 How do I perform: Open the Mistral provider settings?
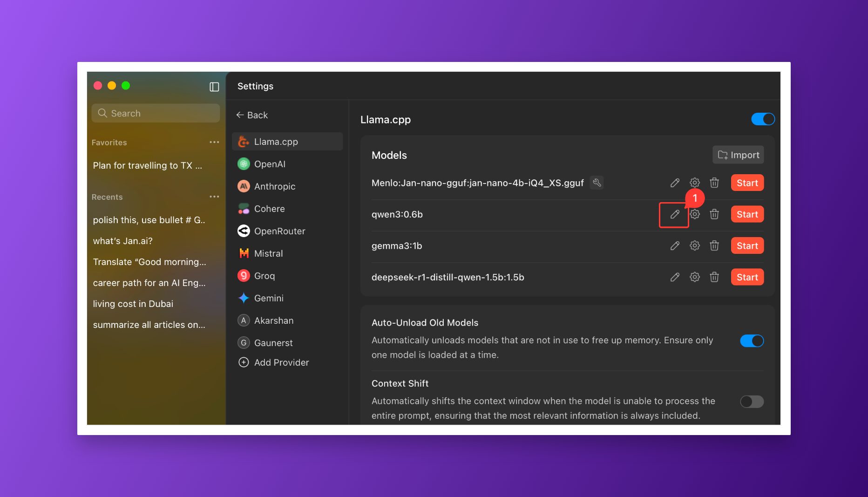287,253
